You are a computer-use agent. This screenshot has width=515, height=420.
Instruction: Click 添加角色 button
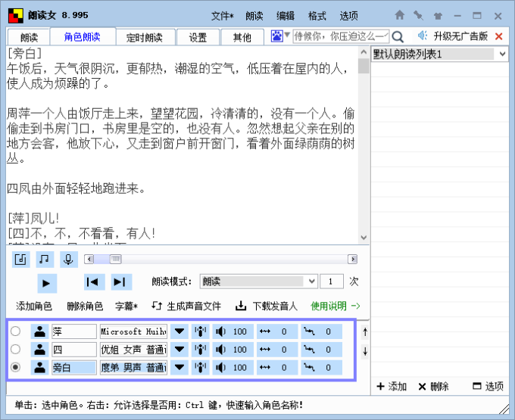(x=34, y=306)
